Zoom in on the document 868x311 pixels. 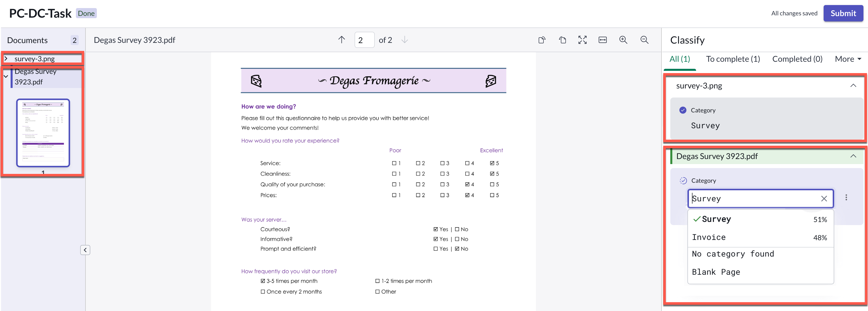623,40
